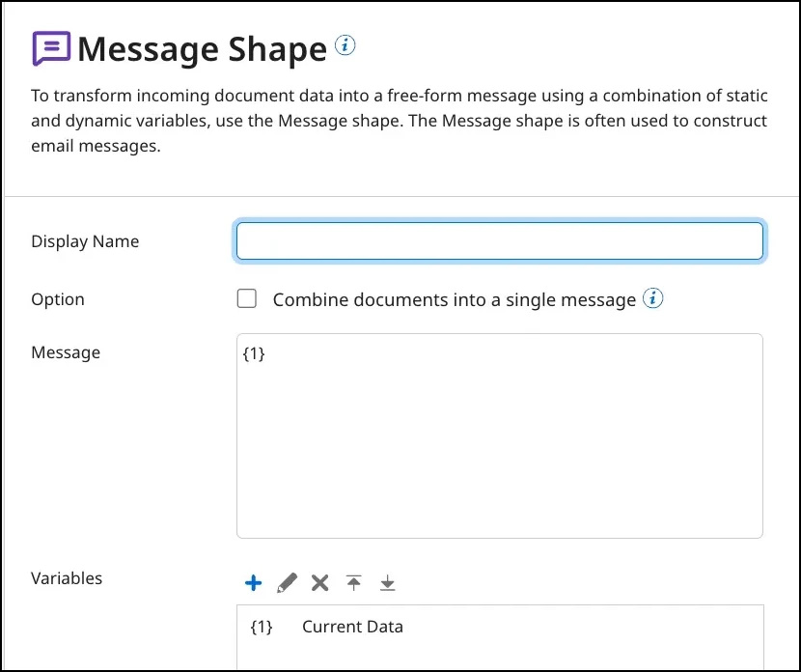The width and height of the screenshot is (801, 672).
Task: Click the purple Message shape speech bubble icon
Action: [x=50, y=47]
